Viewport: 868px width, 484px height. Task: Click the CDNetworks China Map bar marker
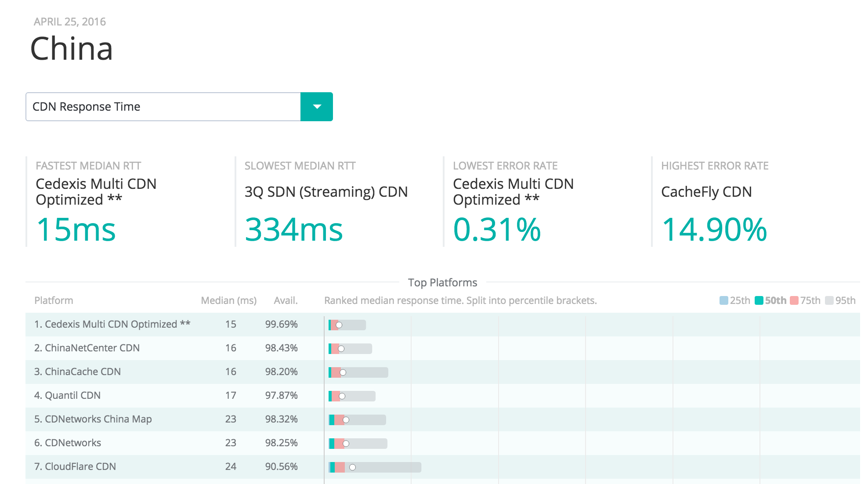click(346, 420)
